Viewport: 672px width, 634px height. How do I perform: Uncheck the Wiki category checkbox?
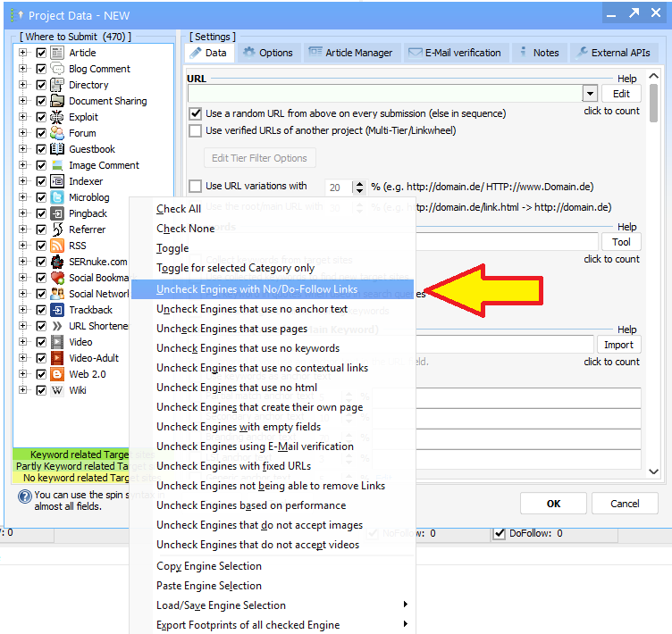pos(41,390)
